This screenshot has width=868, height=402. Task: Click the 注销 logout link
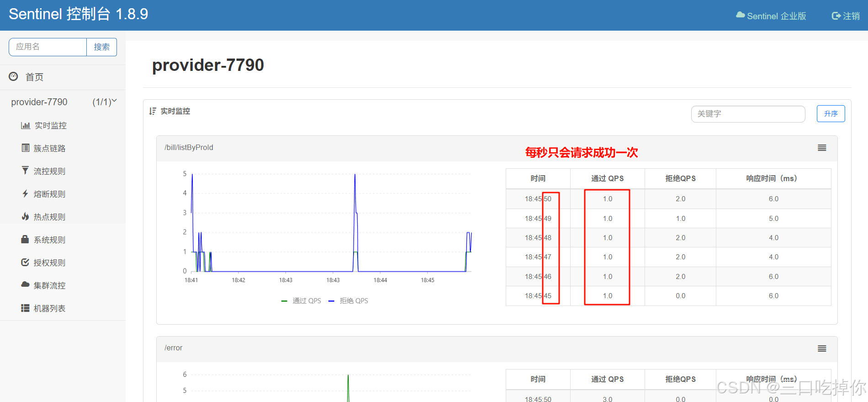coord(846,16)
